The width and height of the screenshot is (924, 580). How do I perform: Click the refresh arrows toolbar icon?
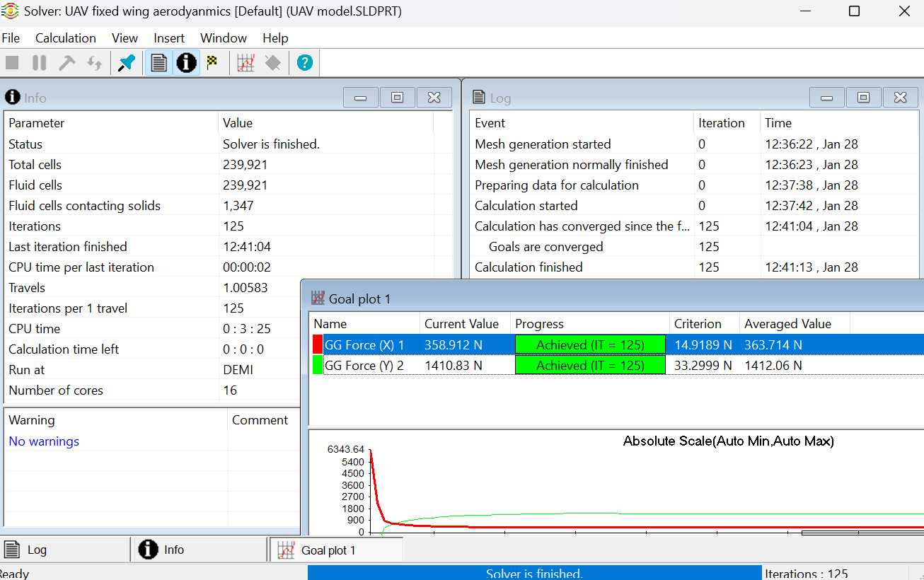click(x=95, y=63)
